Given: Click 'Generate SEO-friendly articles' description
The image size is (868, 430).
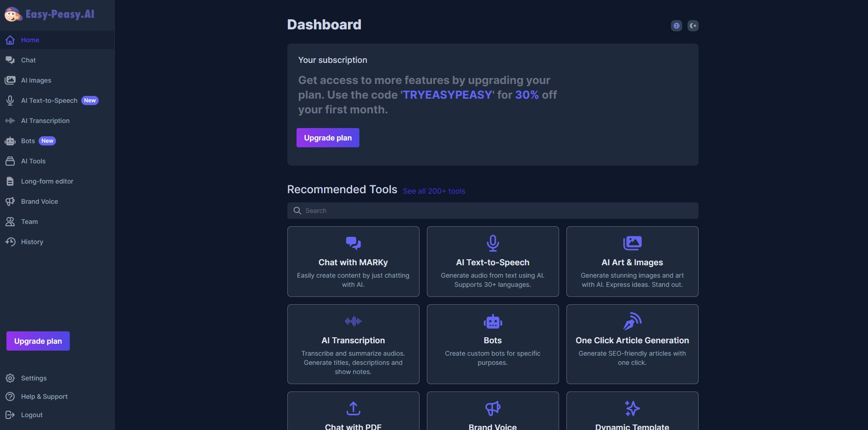Looking at the screenshot, I should coord(633,358).
